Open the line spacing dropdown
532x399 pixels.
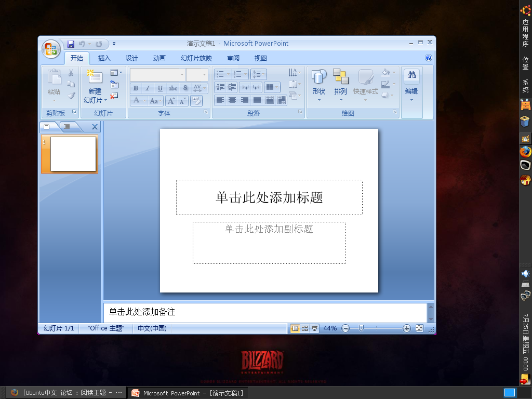coord(259,74)
